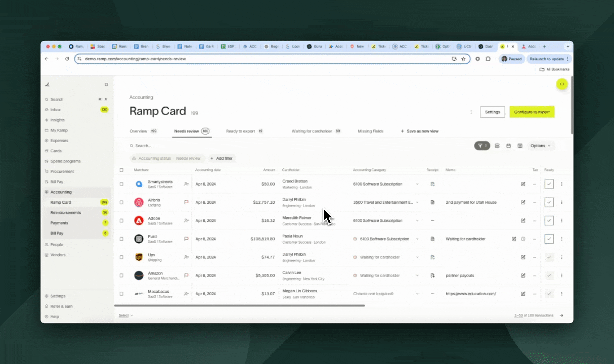Collapse the sidebar with the panel icon
The height and width of the screenshot is (364, 614).
pos(106,84)
